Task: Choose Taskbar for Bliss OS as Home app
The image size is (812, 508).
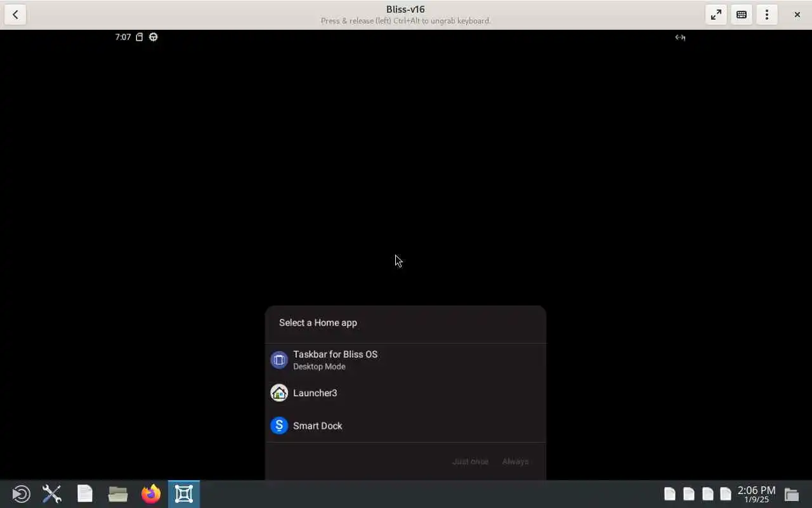Action: click(405, 360)
